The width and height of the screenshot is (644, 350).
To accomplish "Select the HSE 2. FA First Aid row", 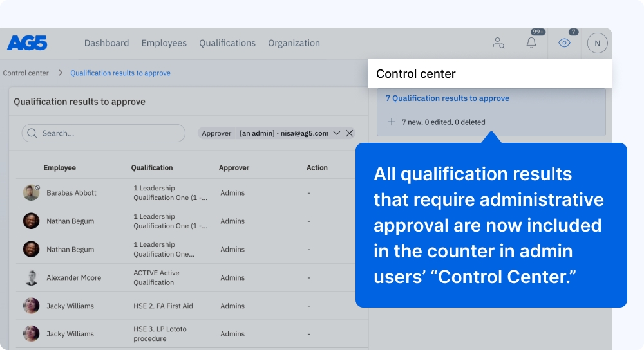I will point(163,306).
